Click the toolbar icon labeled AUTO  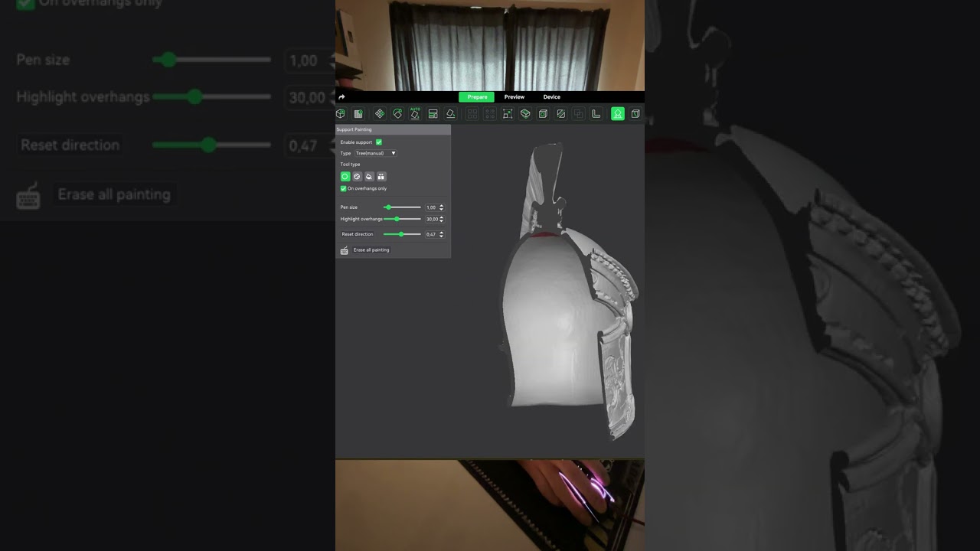[415, 113]
